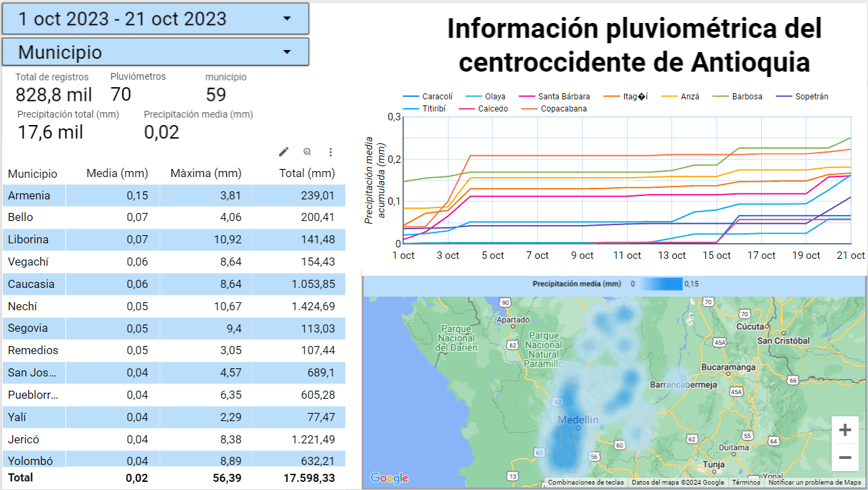Toggle Barbosa series in the legend
This screenshot has width=868, height=490.
point(737,97)
